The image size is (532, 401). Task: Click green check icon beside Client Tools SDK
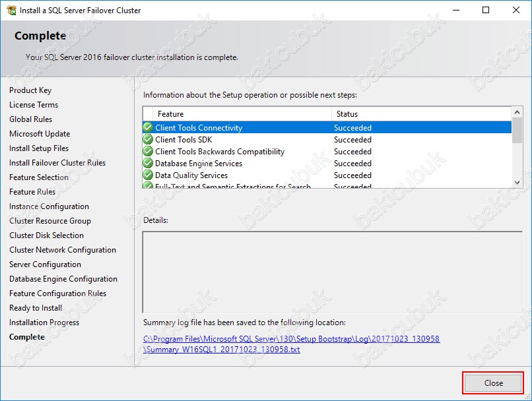(x=148, y=139)
